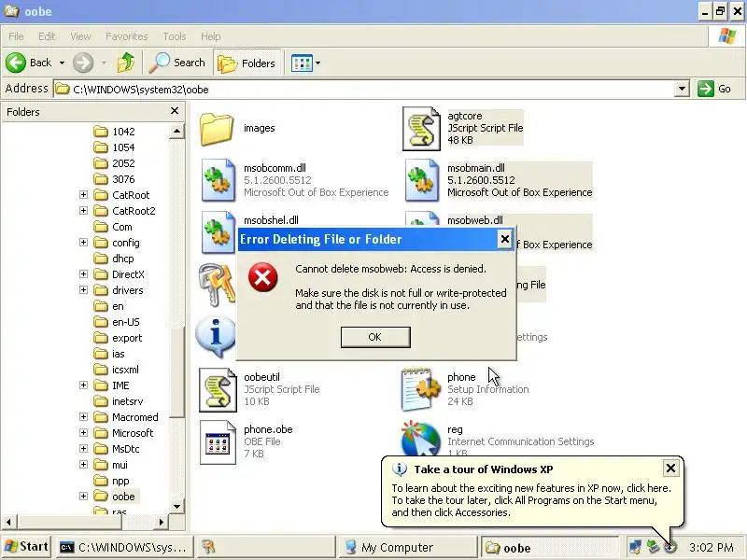The image size is (747, 560).
Task: Close the Folders pane
Action: point(175,111)
